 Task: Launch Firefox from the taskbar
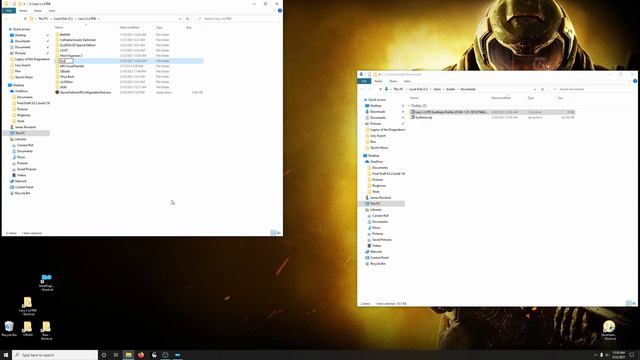141,355
